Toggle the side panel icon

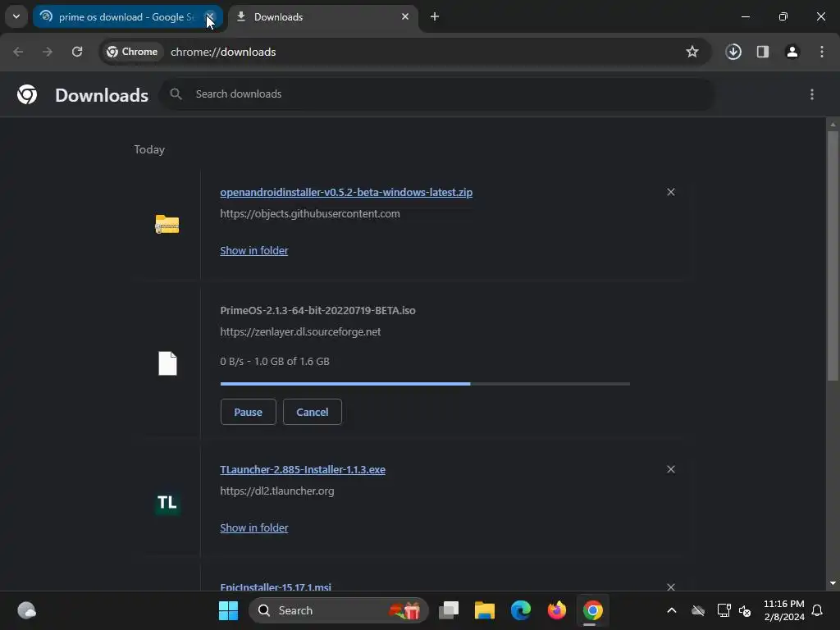pos(763,52)
